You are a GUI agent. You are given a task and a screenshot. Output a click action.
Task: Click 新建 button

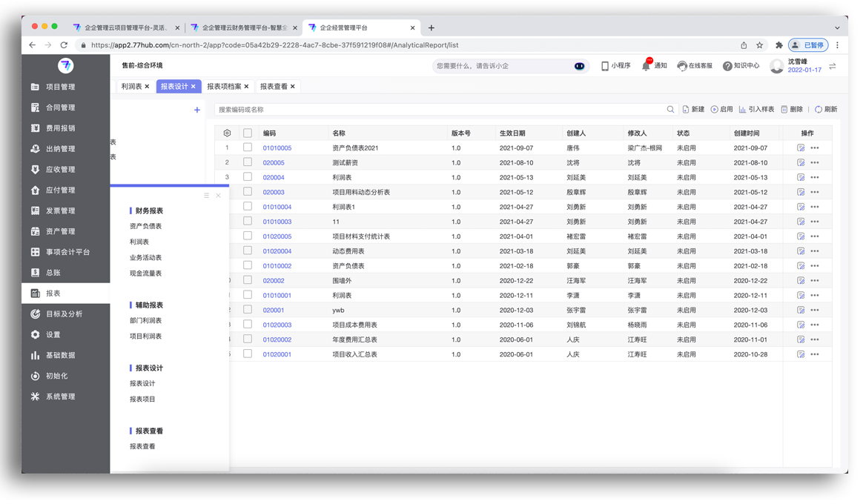(694, 109)
